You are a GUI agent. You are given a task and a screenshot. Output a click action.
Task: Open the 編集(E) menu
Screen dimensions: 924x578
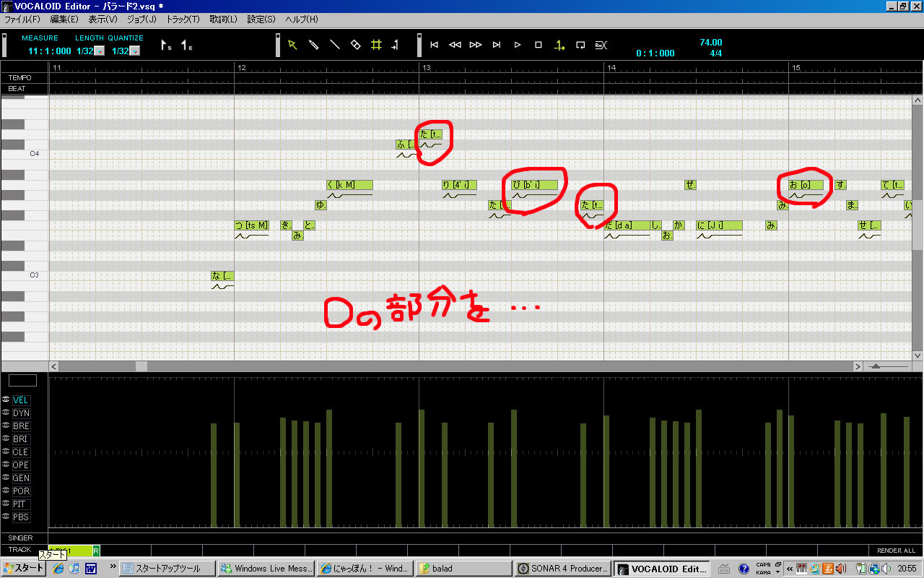tap(64, 20)
